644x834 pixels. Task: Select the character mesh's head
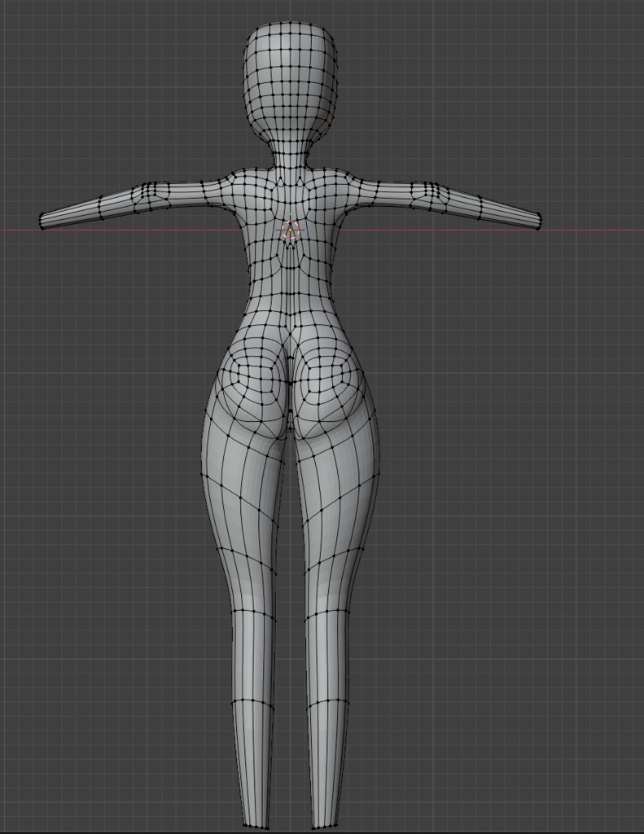click(291, 82)
